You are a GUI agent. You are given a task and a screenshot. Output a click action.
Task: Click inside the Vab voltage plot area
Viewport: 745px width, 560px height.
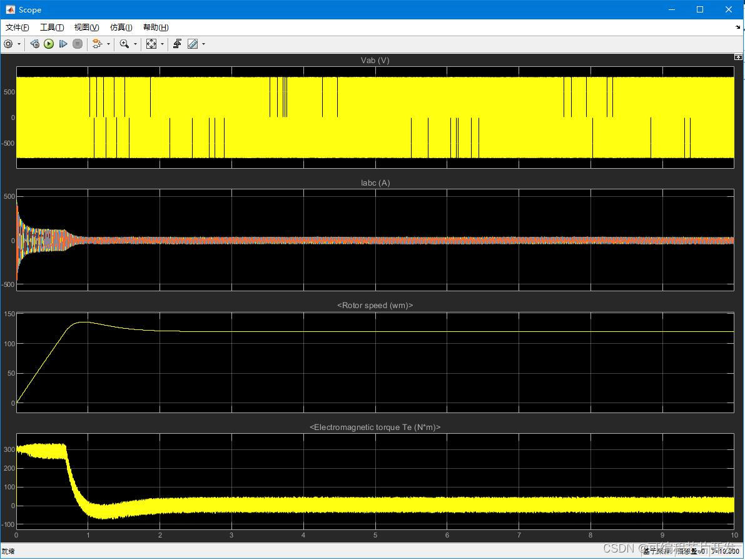375,117
